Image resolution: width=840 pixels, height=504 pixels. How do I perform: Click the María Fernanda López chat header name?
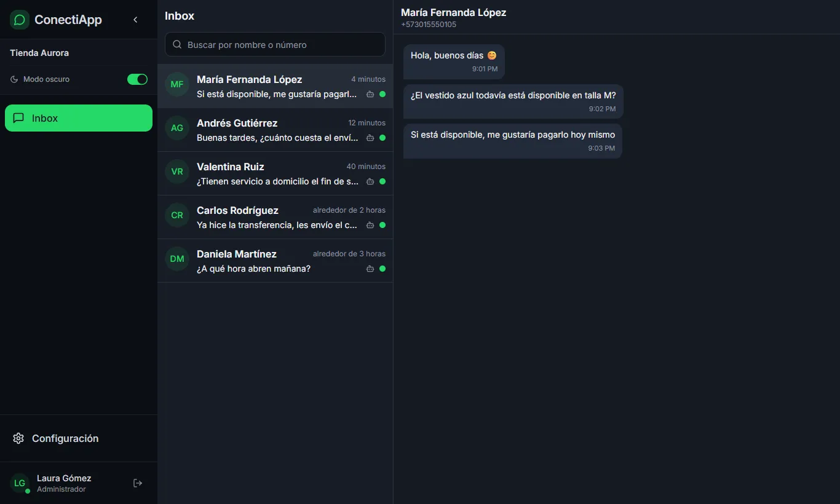[454, 12]
